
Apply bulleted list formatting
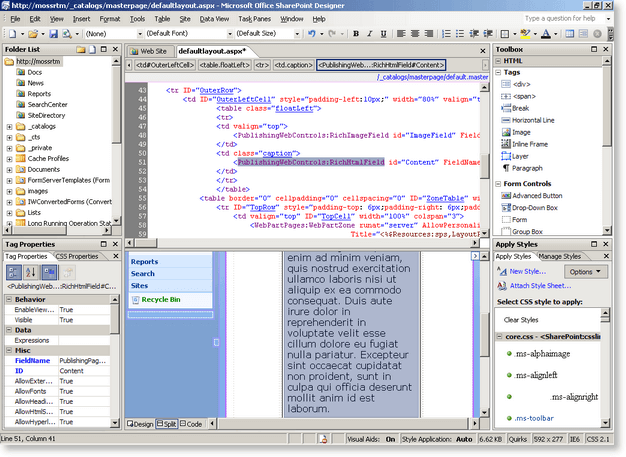click(x=460, y=34)
